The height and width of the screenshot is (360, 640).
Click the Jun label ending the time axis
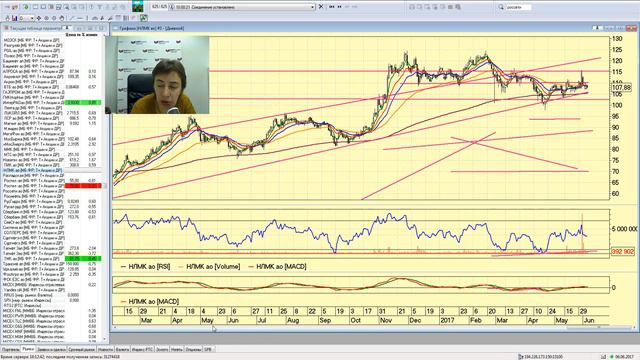(x=589, y=320)
